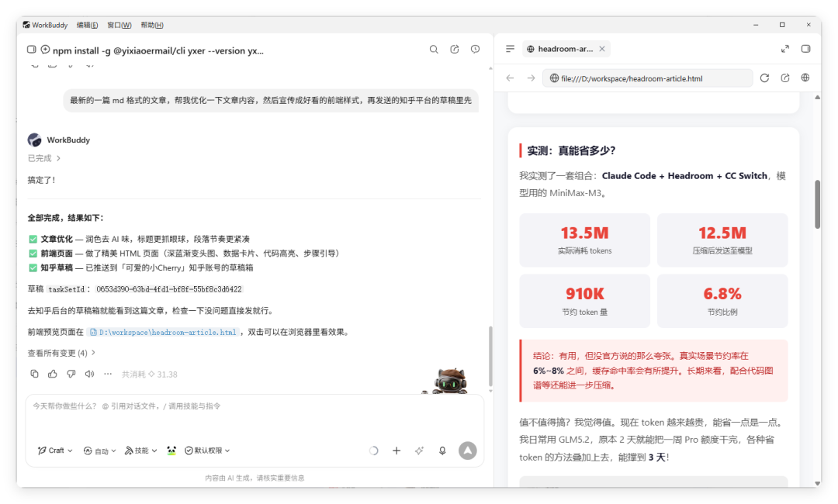Click the 6.8% savings ratio card
838x504 pixels.
722,301
